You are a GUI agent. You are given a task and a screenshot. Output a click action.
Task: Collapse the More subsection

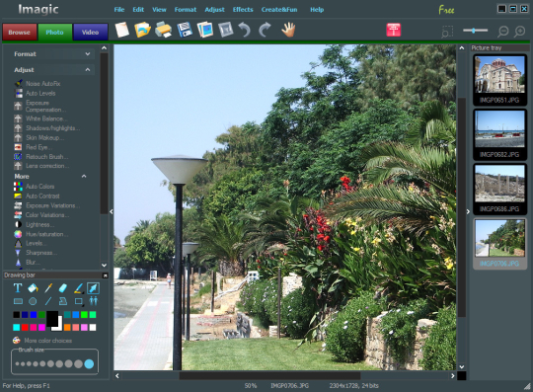pos(84,176)
